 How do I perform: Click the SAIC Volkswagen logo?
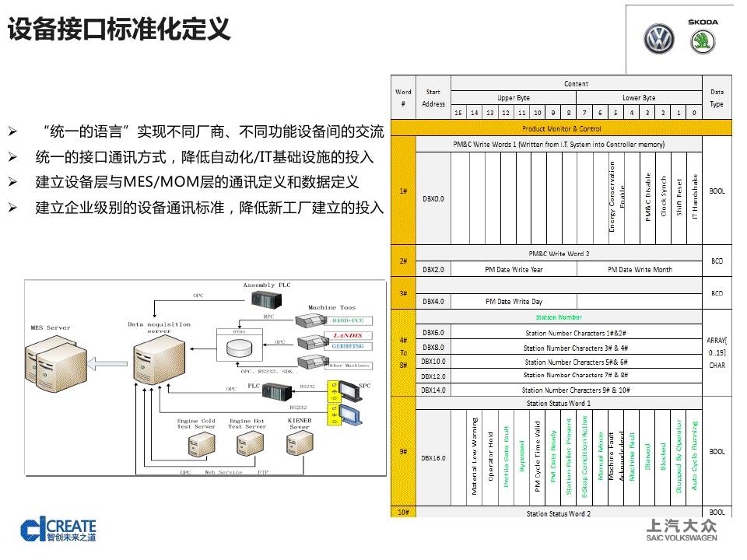682,530
